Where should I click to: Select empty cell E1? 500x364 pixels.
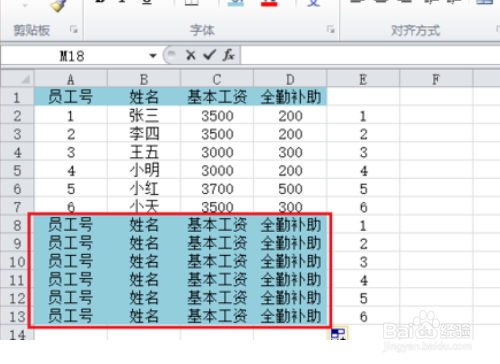click(x=363, y=97)
